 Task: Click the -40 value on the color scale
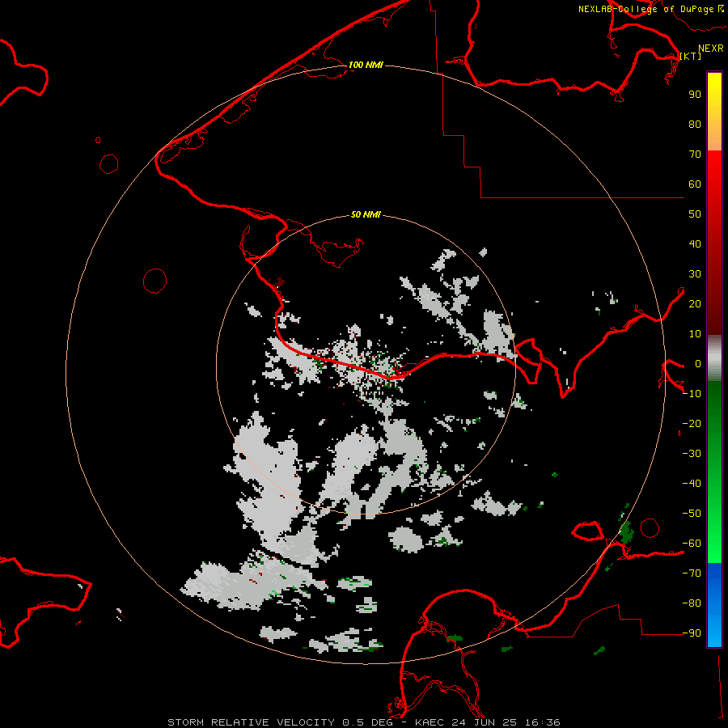click(x=692, y=484)
